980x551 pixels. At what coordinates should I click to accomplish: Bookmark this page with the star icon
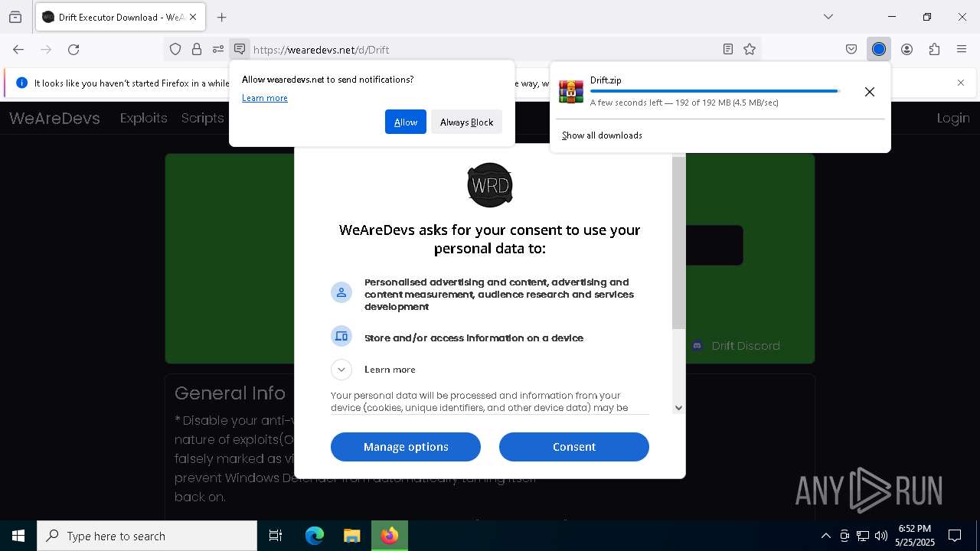(x=750, y=49)
